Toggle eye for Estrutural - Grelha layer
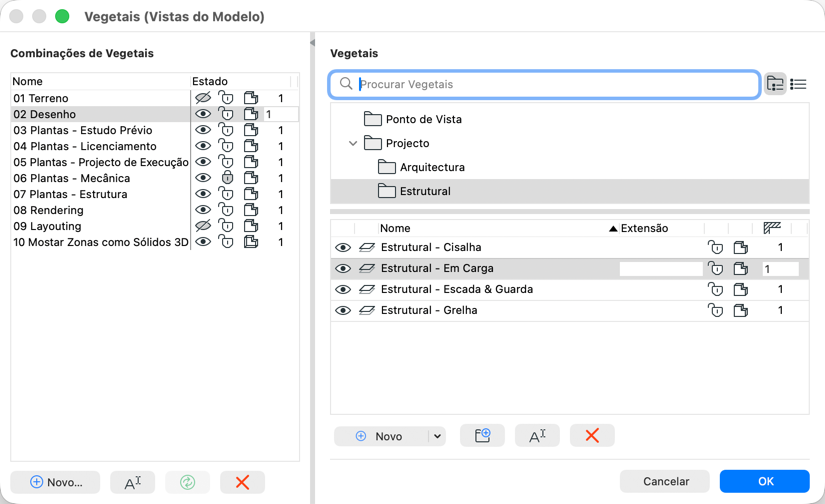 [x=343, y=310]
